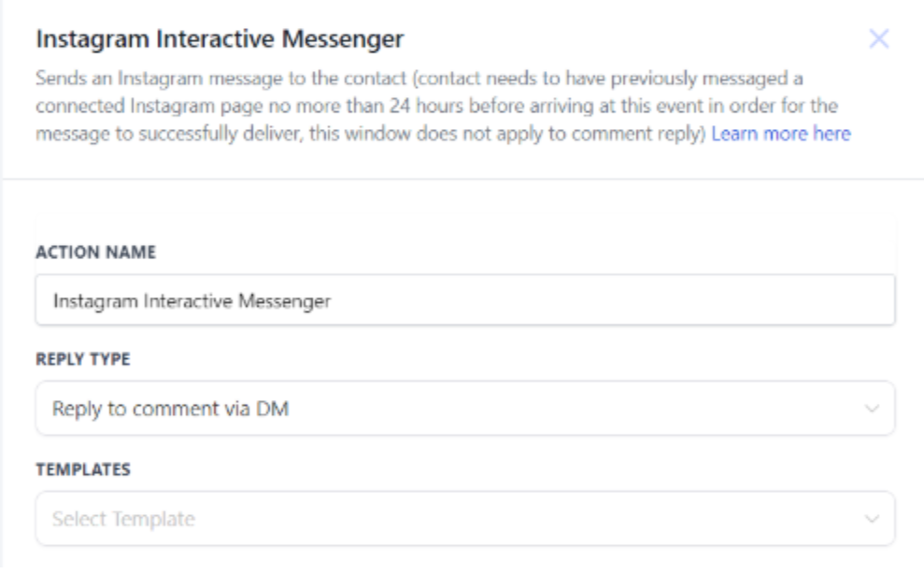The height and width of the screenshot is (588, 924).
Task: Click the chevron arrow in Templates
Action: pyautogui.click(x=872, y=519)
